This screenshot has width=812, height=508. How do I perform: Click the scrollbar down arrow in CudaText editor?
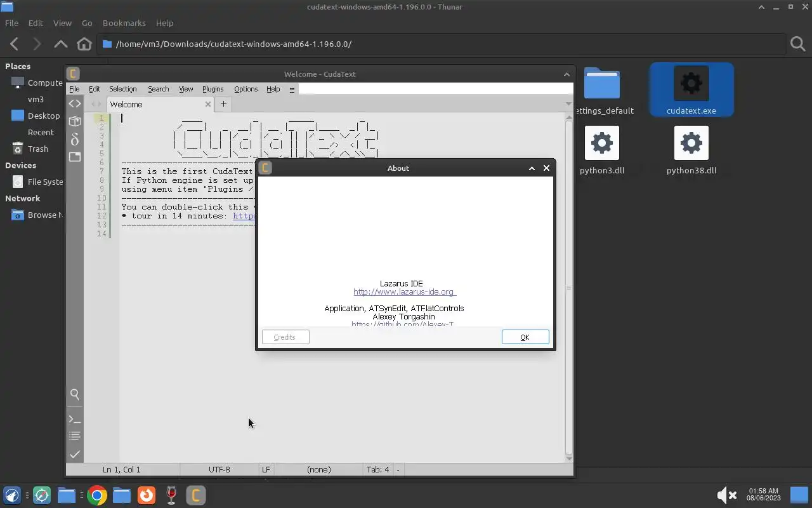tap(568, 458)
